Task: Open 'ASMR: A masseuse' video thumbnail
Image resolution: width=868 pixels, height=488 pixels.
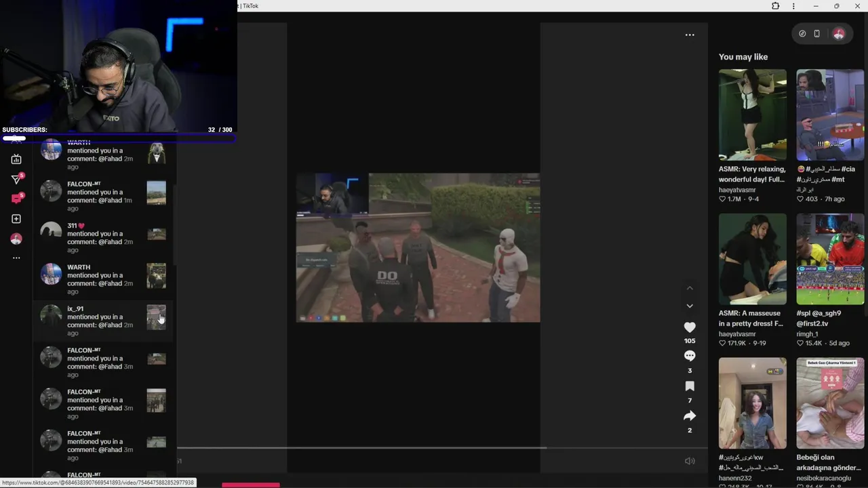Action: (x=753, y=259)
